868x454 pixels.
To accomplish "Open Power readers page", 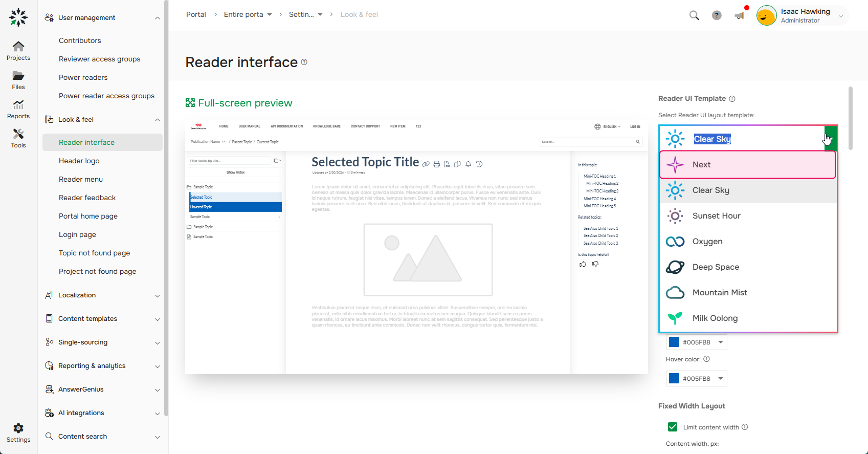I will tap(83, 77).
